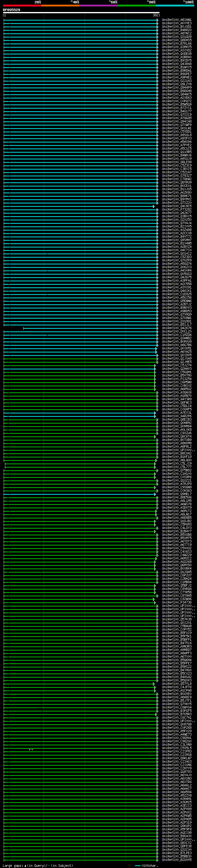Open hit UniRef100_Q8DHS5
The width and height of the screenshot is (197, 868).
point(176,40)
